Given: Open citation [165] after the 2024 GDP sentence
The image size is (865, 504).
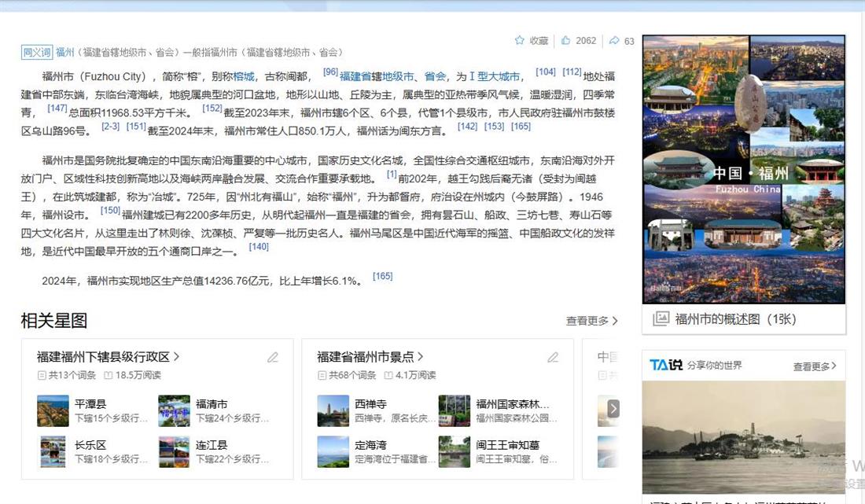Looking at the screenshot, I should coord(383,276).
